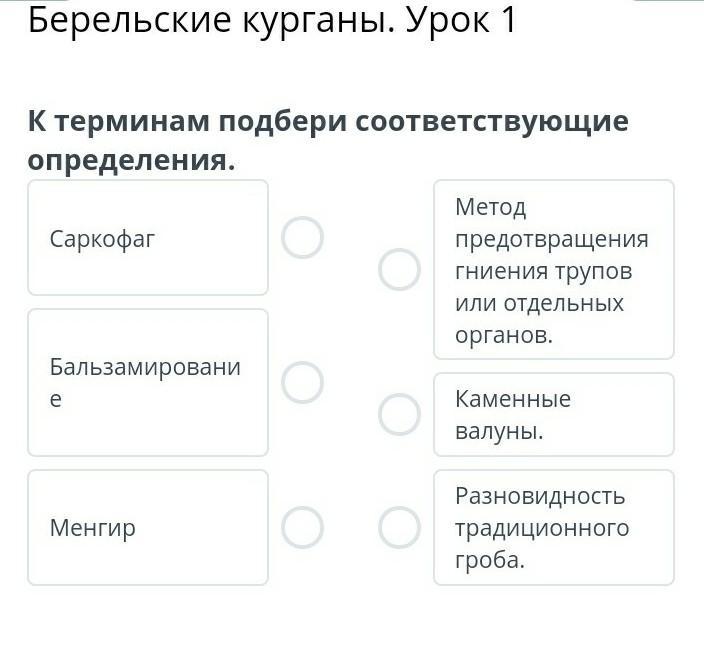Click the word гроба in the last definition

[489, 560]
